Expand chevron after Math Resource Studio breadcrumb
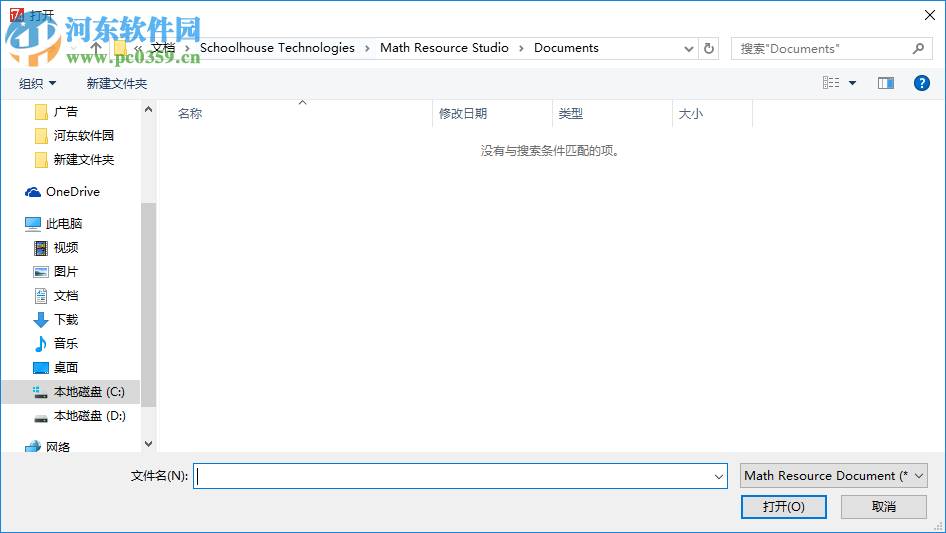 click(521, 48)
